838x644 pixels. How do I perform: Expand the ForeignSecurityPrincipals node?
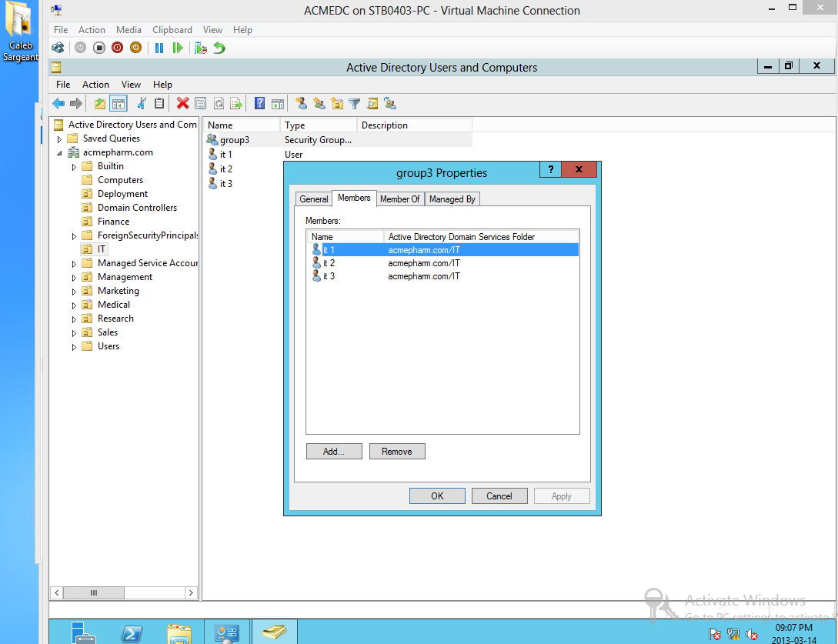pos(74,235)
